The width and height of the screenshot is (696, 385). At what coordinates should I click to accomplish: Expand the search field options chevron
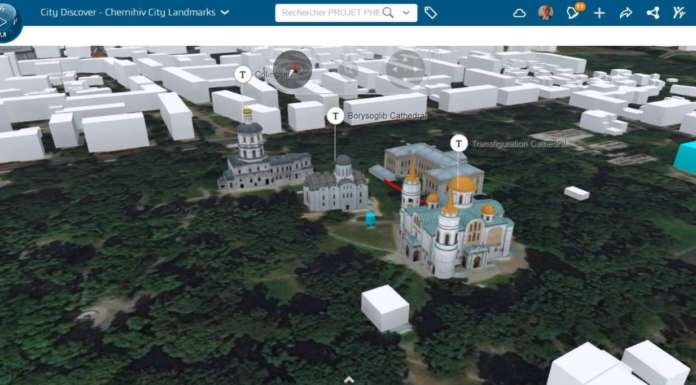point(406,13)
